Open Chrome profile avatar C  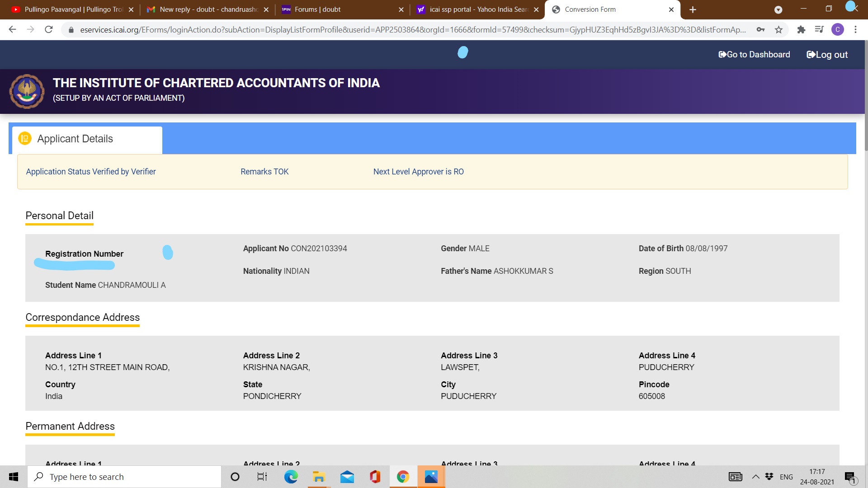coord(837,30)
